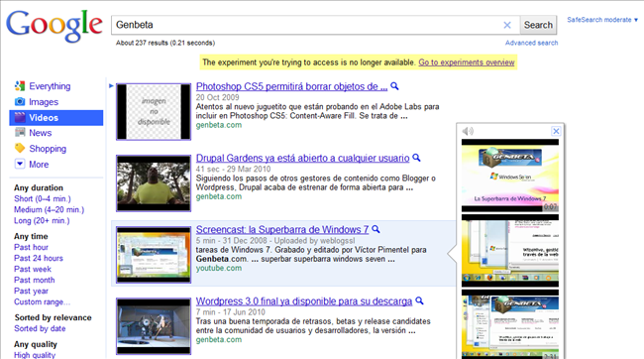644x359 pixels.
Task: Open Advanced search link
Action: (531, 43)
